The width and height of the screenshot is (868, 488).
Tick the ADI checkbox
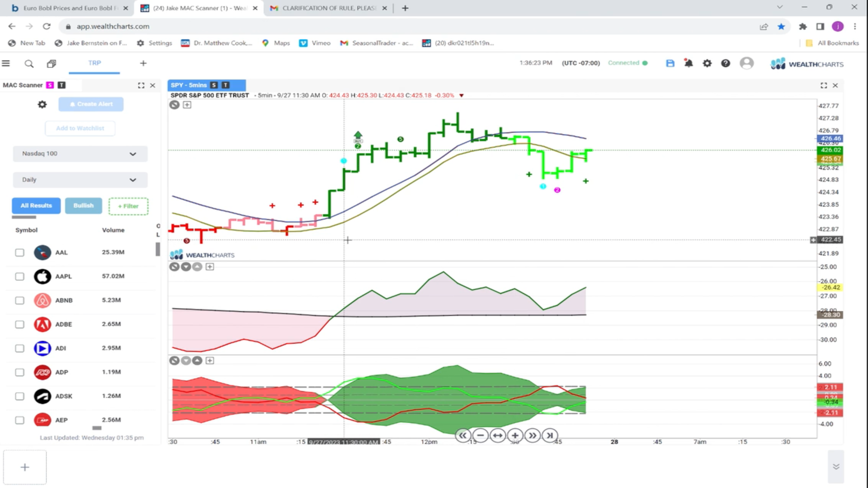click(x=19, y=348)
